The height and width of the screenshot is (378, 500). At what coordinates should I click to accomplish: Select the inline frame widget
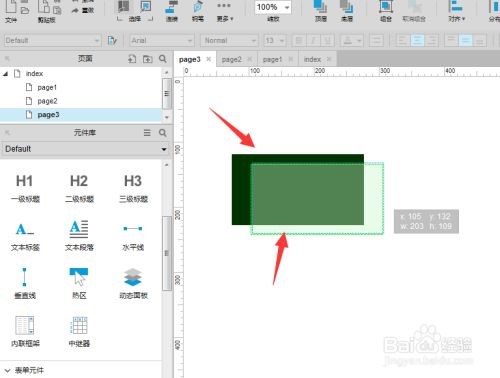25,332
